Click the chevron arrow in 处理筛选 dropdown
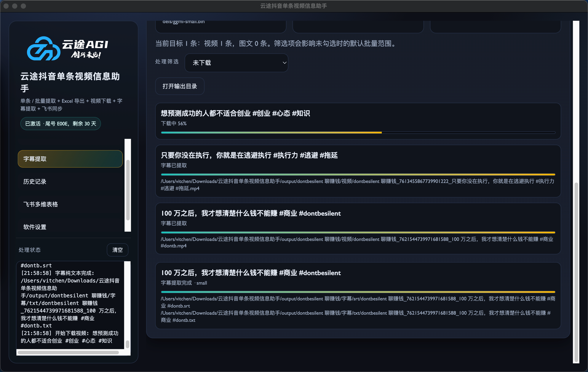This screenshot has height=372, width=588. pyautogui.click(x=284, y=63)
